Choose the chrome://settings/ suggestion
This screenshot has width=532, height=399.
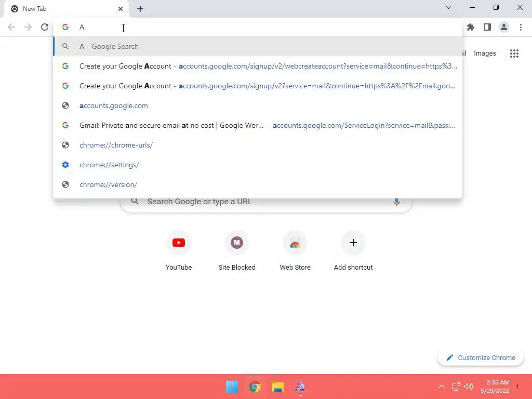[x=258, y=165]
